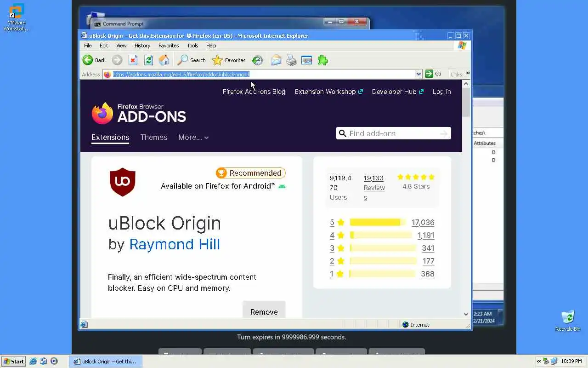The height and width of the screenshot is (368, 588).
Task: Refresh the page with green arrows icon
Action: point(148,60)
